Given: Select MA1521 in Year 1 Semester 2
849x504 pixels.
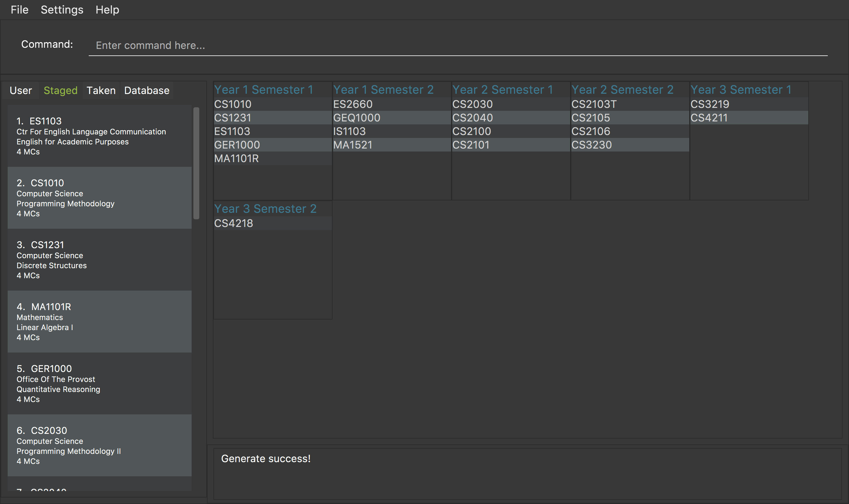Looking at the screenshot, I should point(392,145).
